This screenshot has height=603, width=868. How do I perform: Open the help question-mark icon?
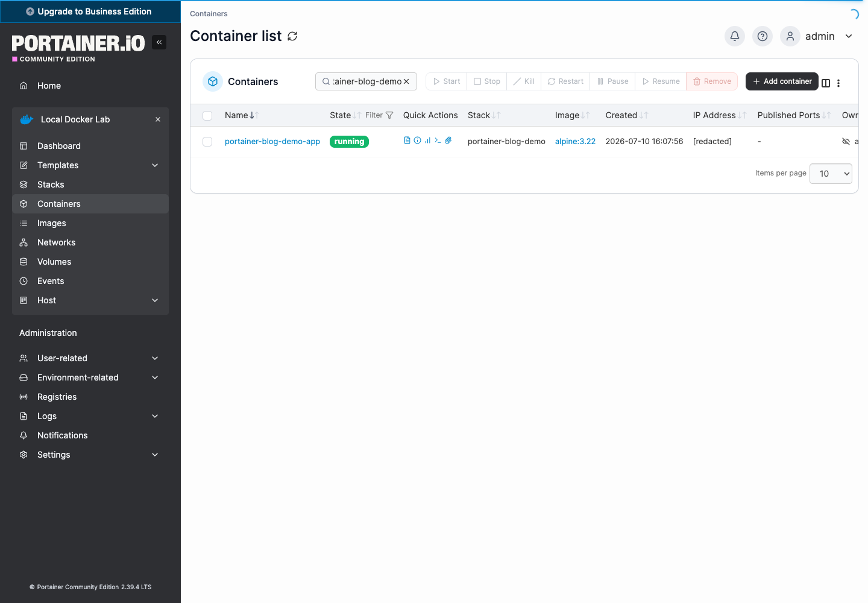pos(763,36)
